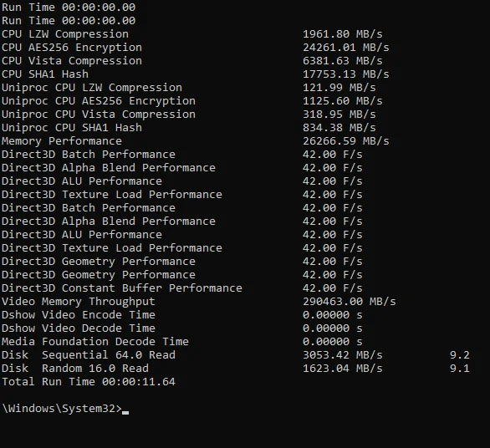Select the CPU AES256 Encryption value 24261.01 MB/s
This screenshot has width=490, height=448.
point(346,47)
